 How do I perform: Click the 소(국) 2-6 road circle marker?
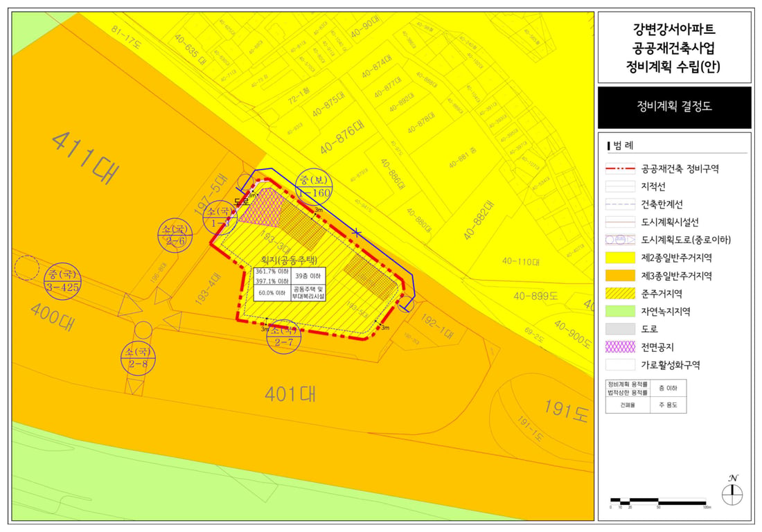point(175,235)
